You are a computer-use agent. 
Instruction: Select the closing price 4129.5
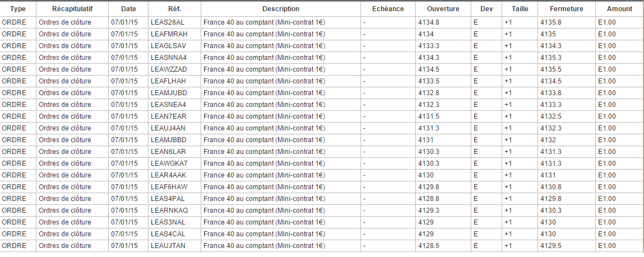coord(550,246)
